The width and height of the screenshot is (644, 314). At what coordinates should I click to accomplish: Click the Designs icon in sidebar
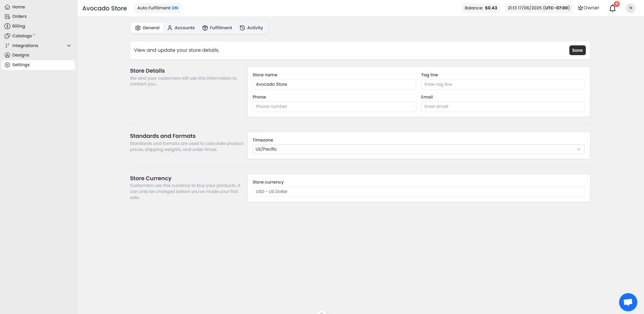[x=7, y=55]
